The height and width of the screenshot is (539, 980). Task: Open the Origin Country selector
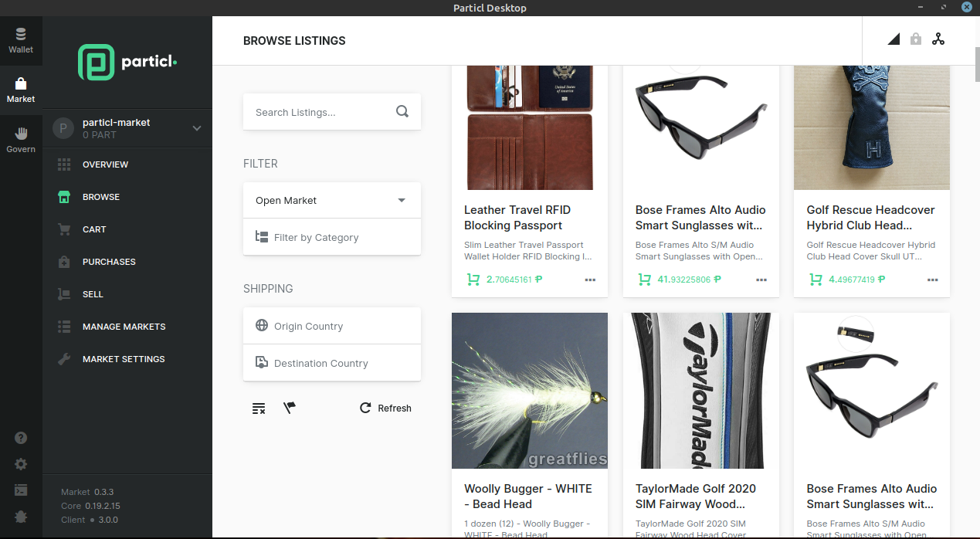tap(332, 326)
